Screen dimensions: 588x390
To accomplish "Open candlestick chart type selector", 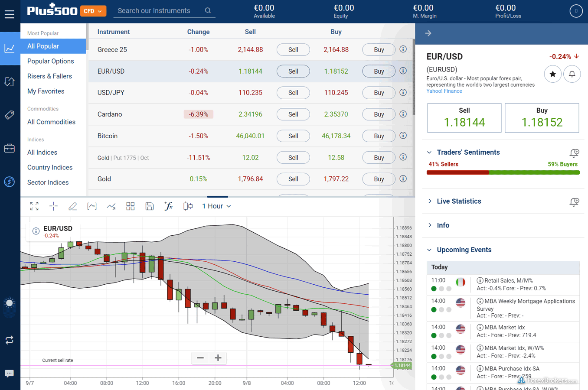I will pos(188,206).
